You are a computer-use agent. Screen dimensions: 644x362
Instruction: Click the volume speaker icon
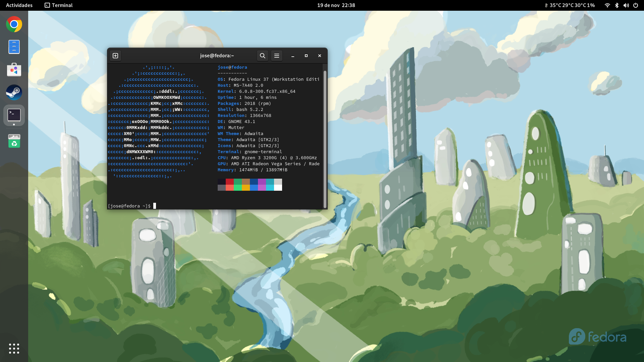[x=626, y=5]
